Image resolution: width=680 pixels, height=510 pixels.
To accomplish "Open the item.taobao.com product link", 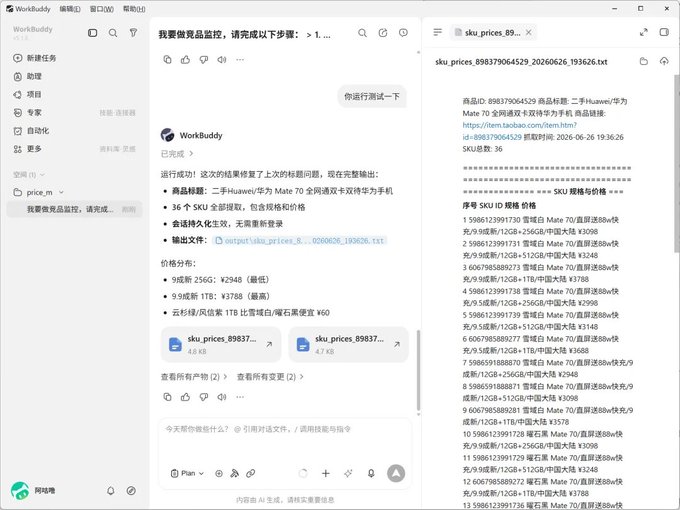I will tap(519, 131).
